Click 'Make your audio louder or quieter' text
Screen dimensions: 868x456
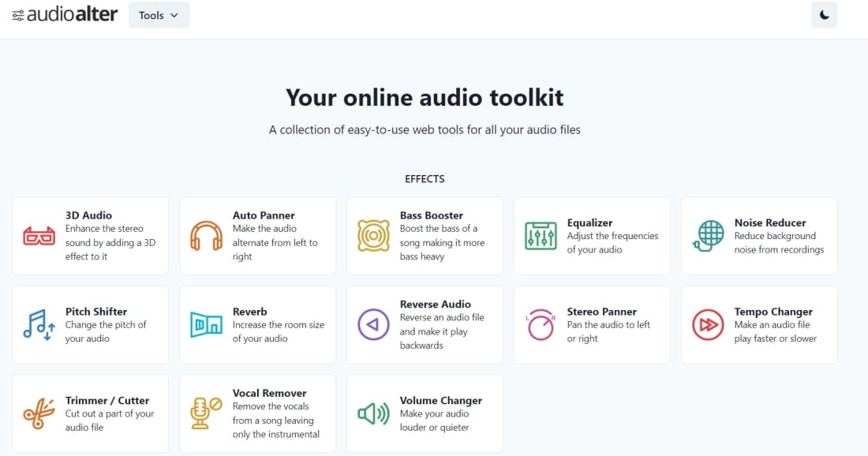(435, 420)
